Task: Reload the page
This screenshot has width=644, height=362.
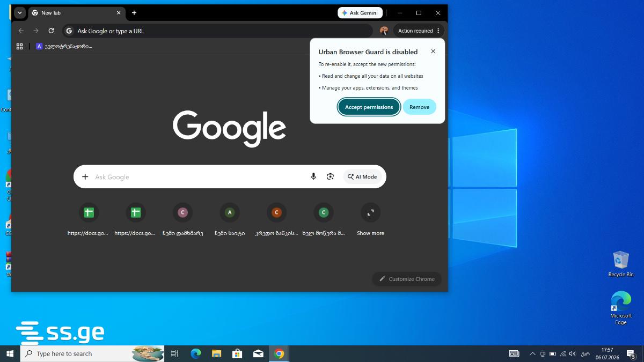Action: (51, 31)
